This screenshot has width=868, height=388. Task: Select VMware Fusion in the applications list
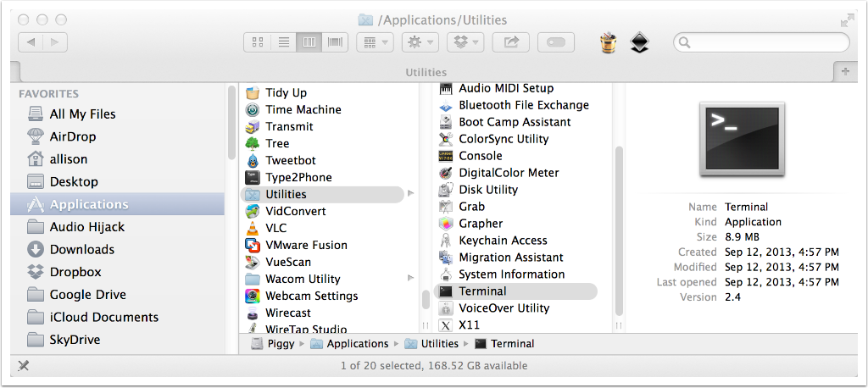tap(306, 245)
